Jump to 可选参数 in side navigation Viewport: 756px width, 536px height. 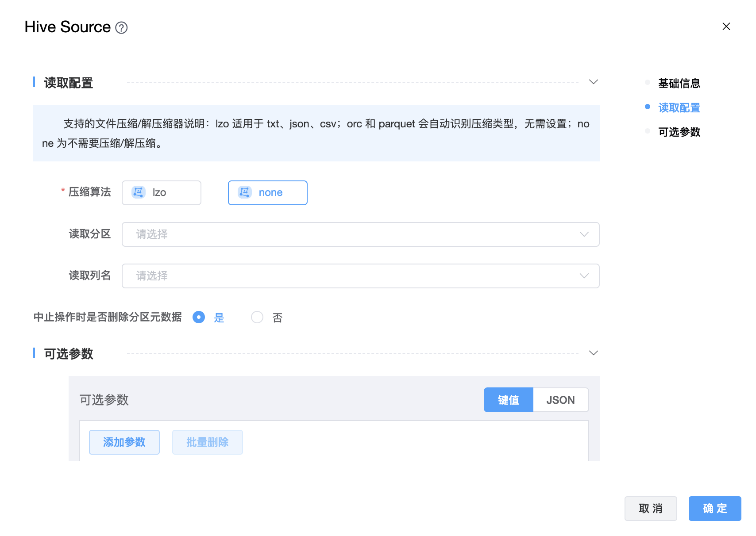[x=679, y=132]
